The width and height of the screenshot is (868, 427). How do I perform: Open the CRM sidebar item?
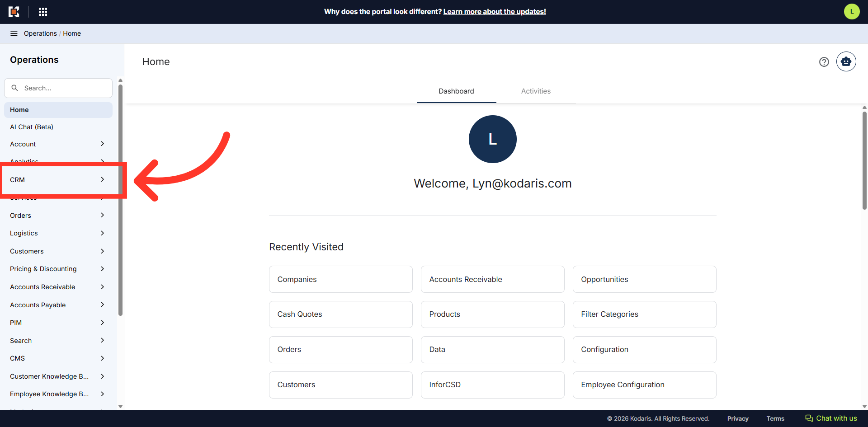pyautogui.click(x=58, y=180)
